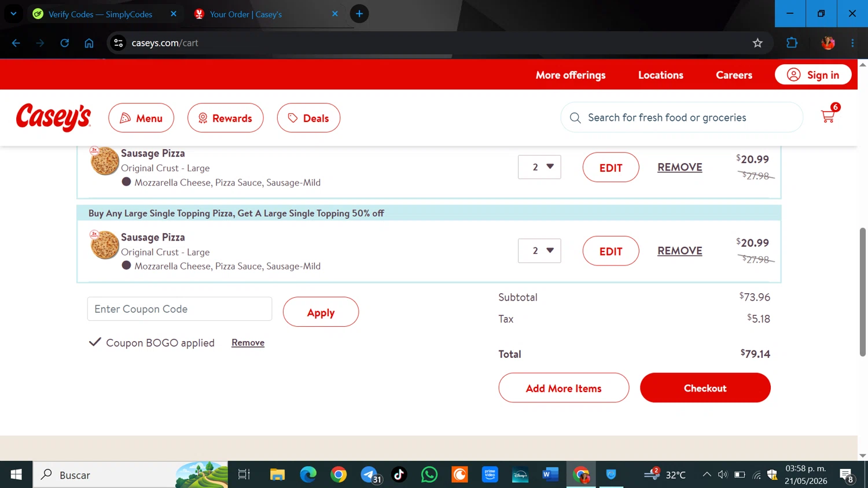Click the Total amount $79.14
This screenshot has height=488, width=868.
pos(755,354)
